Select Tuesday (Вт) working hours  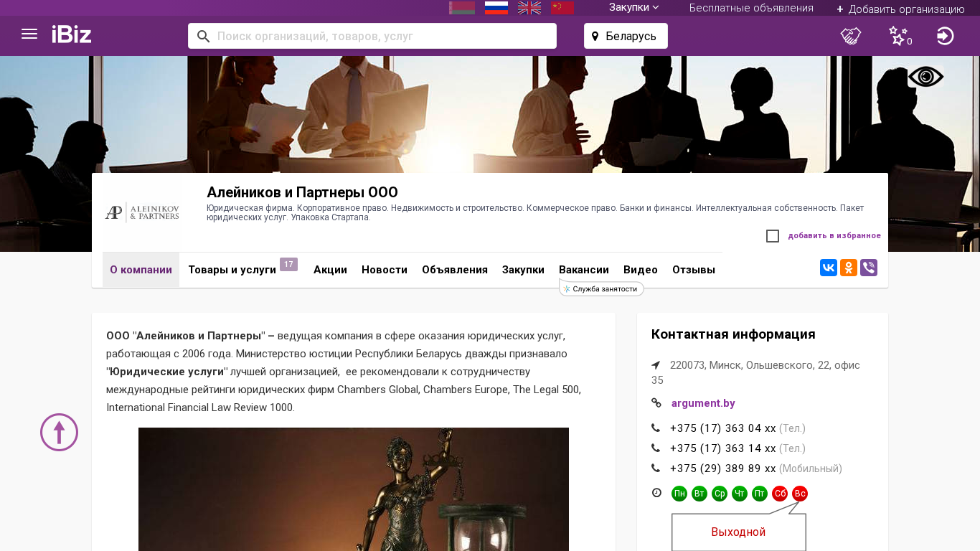point(699,494)
